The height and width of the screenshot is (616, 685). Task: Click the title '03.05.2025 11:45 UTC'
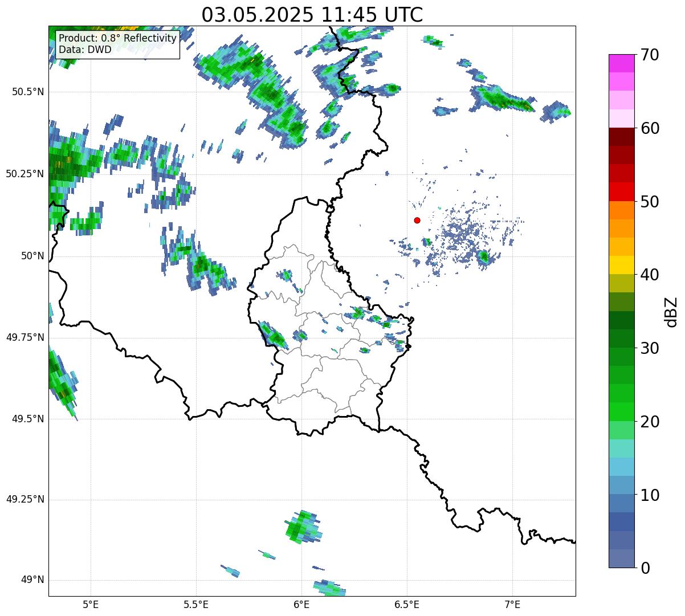(312, 14)
